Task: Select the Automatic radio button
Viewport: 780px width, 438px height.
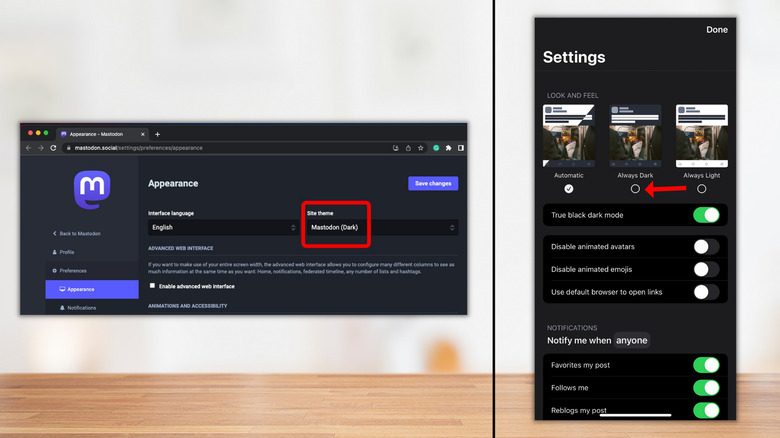Action: pos(569,189)
